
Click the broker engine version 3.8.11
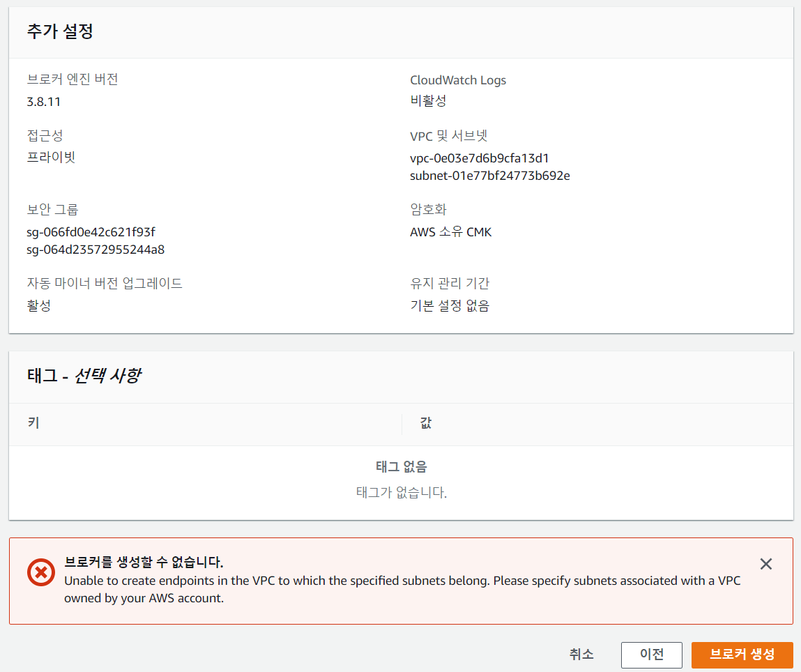coord(43,102)
